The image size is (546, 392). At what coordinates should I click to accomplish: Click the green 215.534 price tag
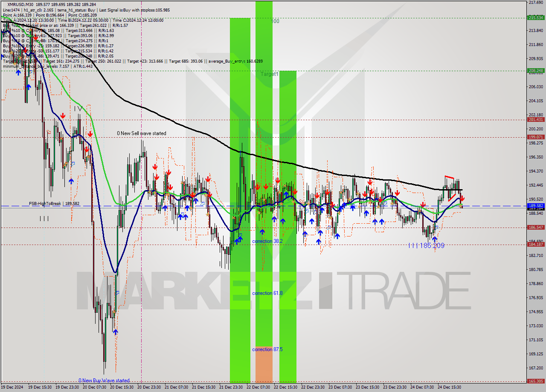536,17
